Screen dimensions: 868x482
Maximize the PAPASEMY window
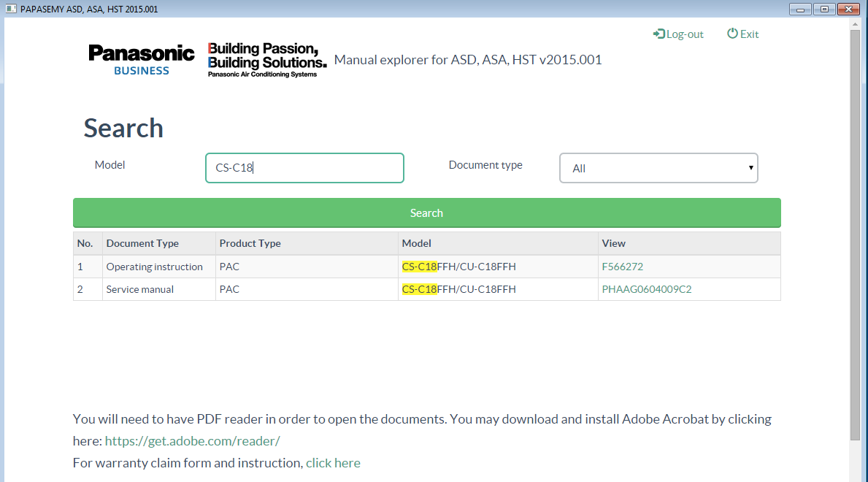tap(825, 9)
